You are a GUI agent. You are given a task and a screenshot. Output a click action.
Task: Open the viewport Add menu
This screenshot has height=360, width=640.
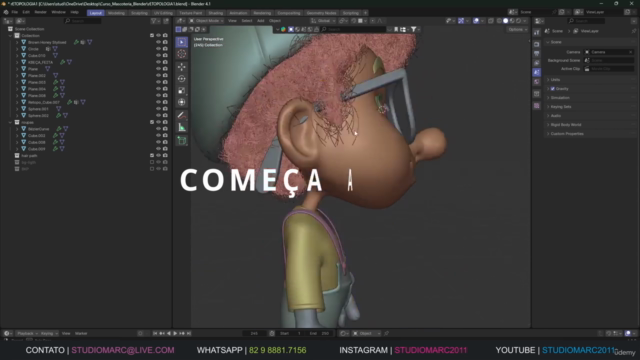tap(260, 21)
